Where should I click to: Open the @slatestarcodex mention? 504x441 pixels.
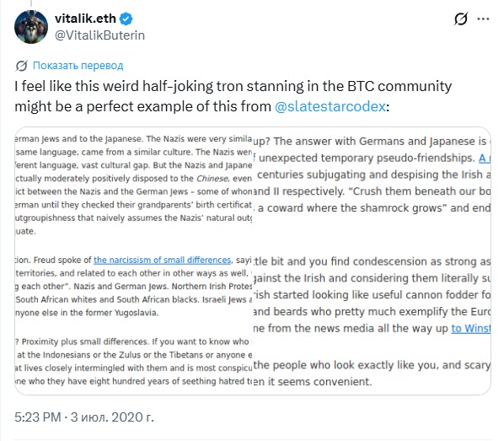[330, 106]
